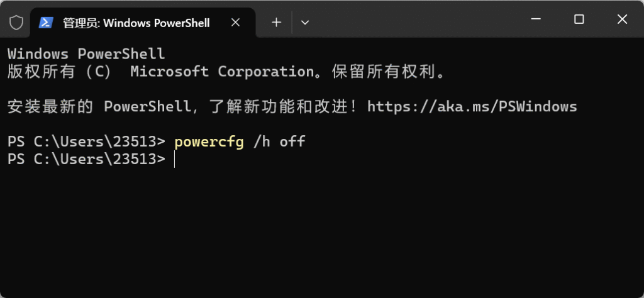Viewport: 644px width, 298px height.
Task: Click the Windows PowerShell header line
Action: coord(86,54)
